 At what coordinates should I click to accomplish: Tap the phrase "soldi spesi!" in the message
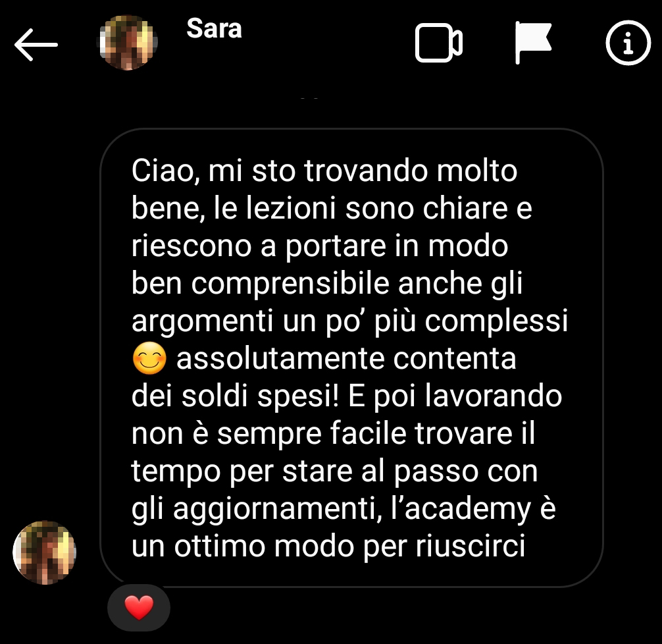(260, 396)
